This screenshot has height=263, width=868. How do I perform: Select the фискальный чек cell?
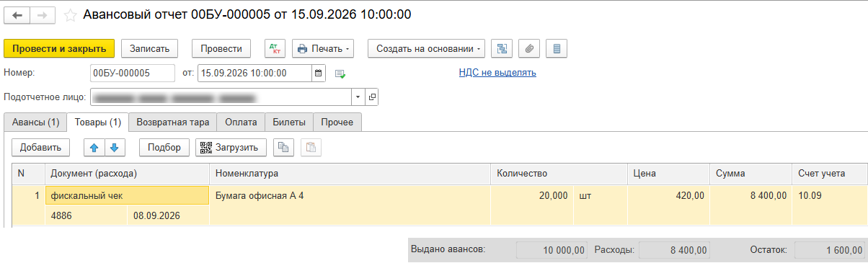pyautogui.click(x=128, y=195)
